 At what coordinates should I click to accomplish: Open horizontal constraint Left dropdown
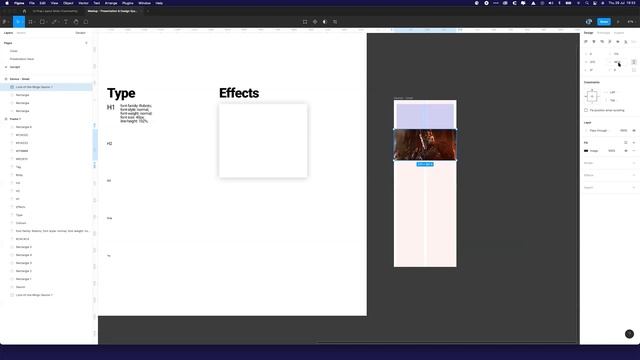[x=612, y=92]
